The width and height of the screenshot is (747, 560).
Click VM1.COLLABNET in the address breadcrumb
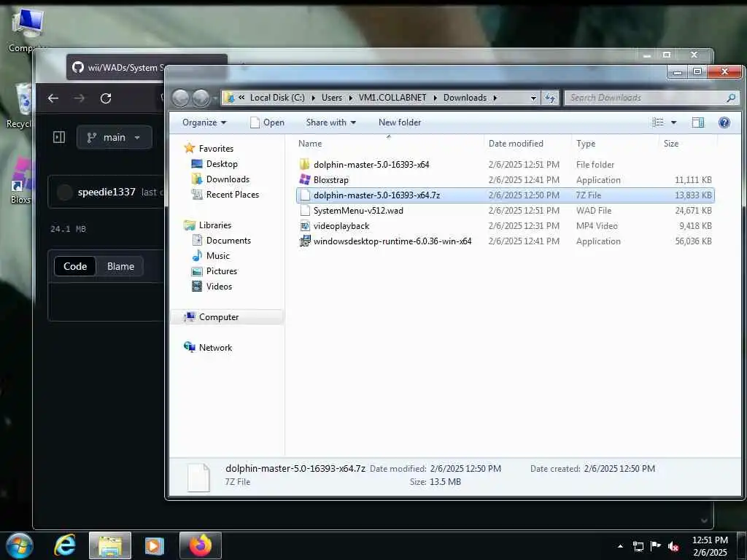click(392, 98)
